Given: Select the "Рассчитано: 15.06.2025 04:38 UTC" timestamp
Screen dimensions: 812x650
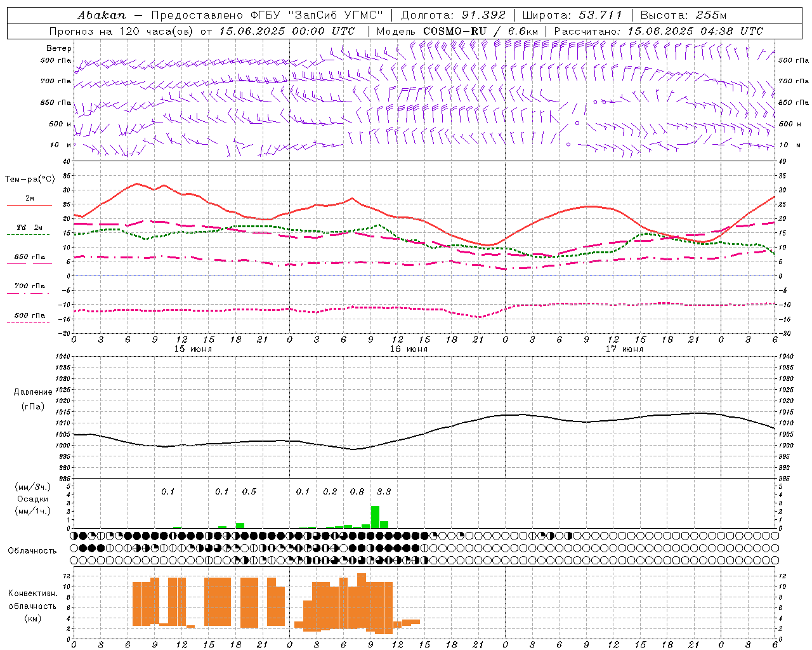Looking at the screenshot, I should (658, 31).
